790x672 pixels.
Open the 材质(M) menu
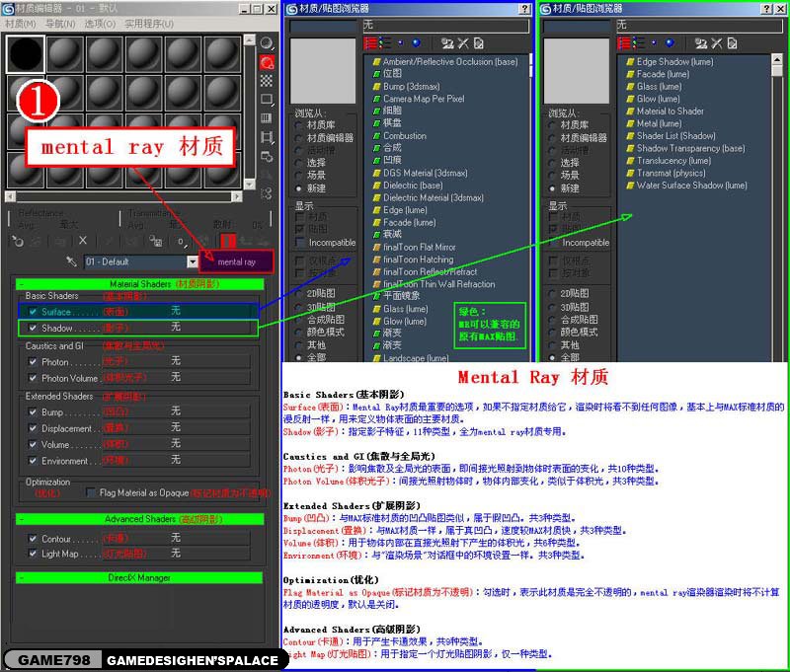pyautogui.click(x=22, y=24)
